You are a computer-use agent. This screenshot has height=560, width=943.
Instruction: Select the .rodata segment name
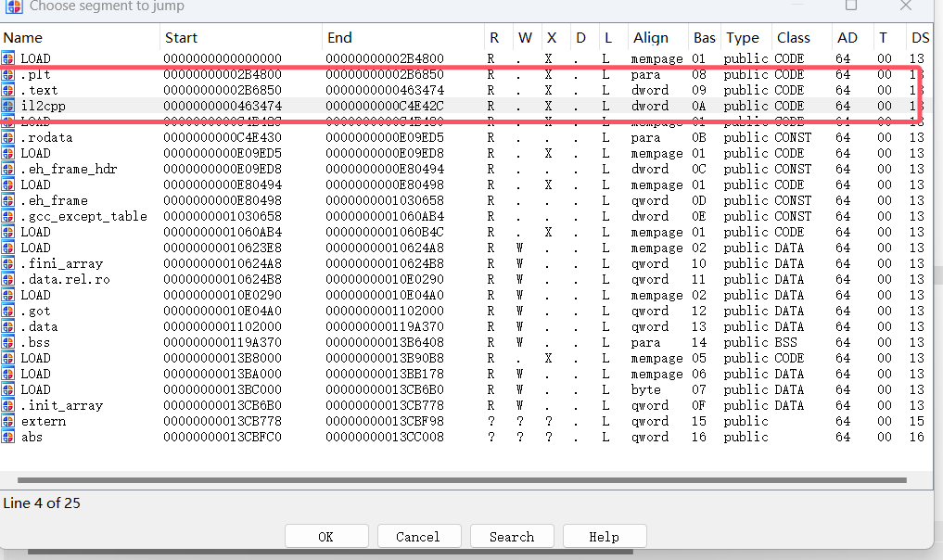coord(47,137)
